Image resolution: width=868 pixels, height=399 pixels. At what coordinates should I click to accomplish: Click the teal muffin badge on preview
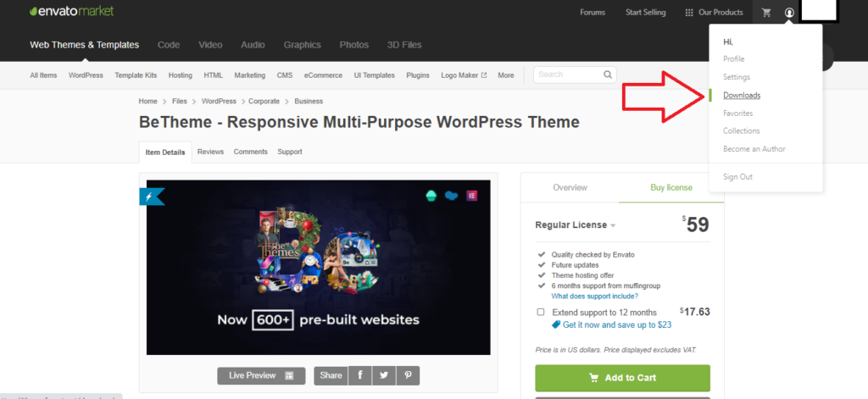click(x=431, y=196)
